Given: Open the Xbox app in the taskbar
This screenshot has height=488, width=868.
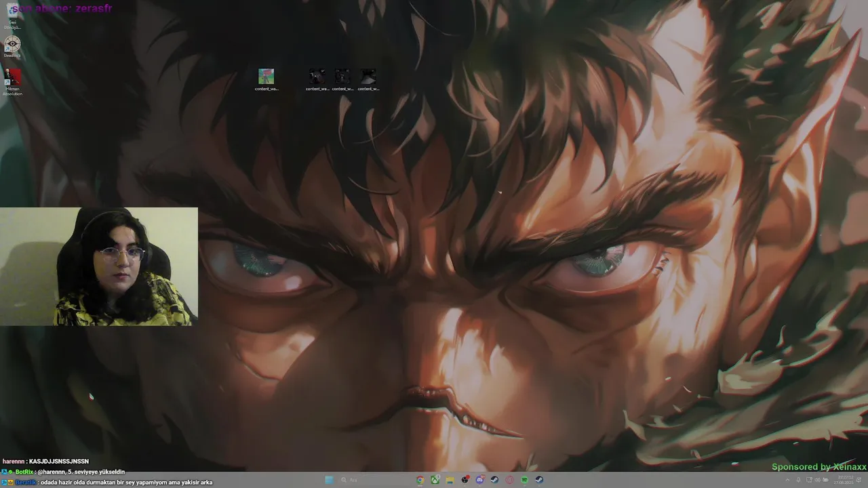Looking at the screenshot, I should pyautogui.click(x=435, y=480).
